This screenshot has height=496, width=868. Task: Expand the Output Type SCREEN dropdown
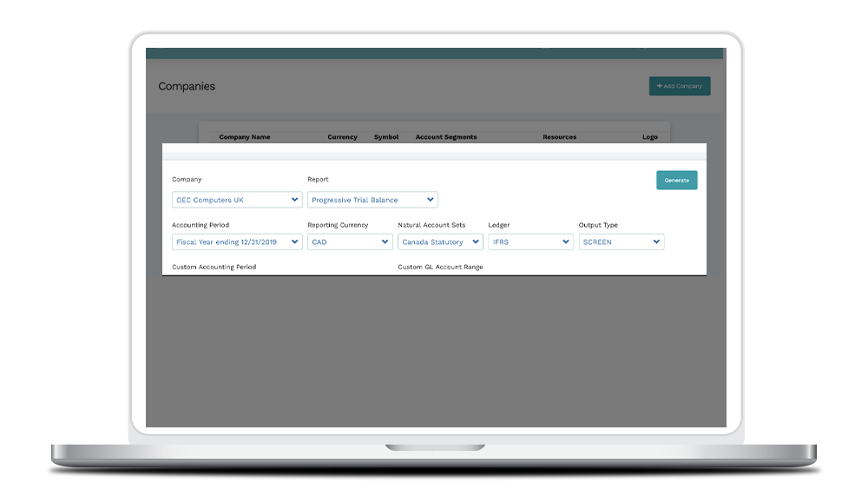(621, 242)
